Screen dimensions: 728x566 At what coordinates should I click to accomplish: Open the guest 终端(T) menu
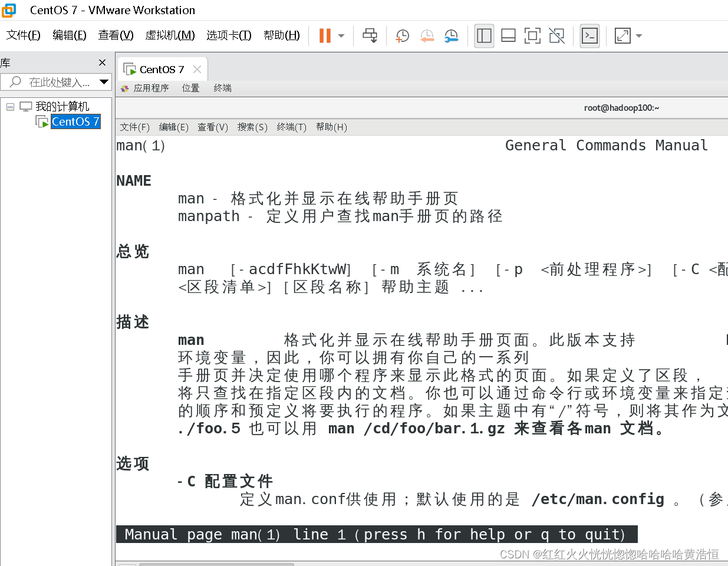[291, 127]
